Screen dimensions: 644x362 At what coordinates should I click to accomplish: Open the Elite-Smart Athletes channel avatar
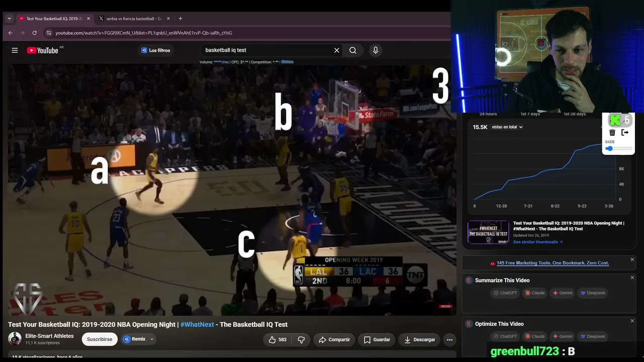tap(15, 339)
